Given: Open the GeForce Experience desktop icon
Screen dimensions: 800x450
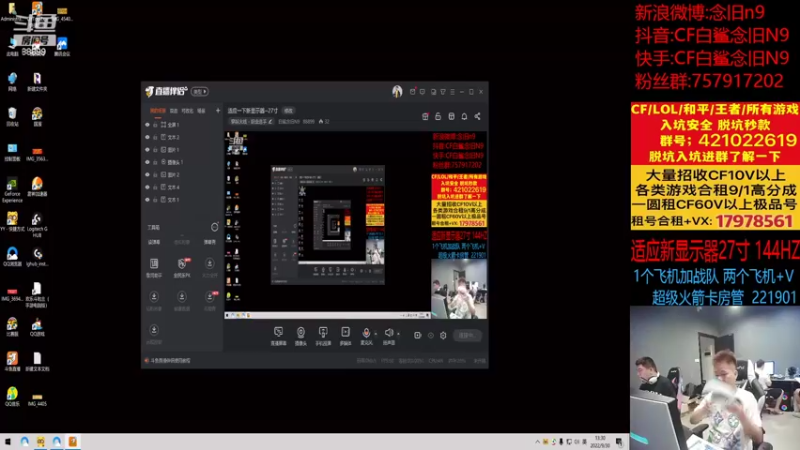Looking at the screenshot, I should [12, 190].
